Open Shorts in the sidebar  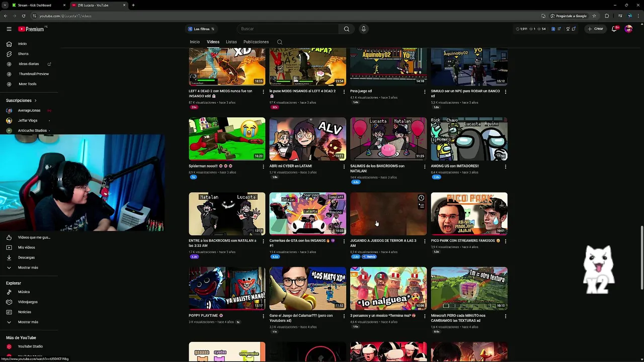pyautogui.click(x=23, y=54)
